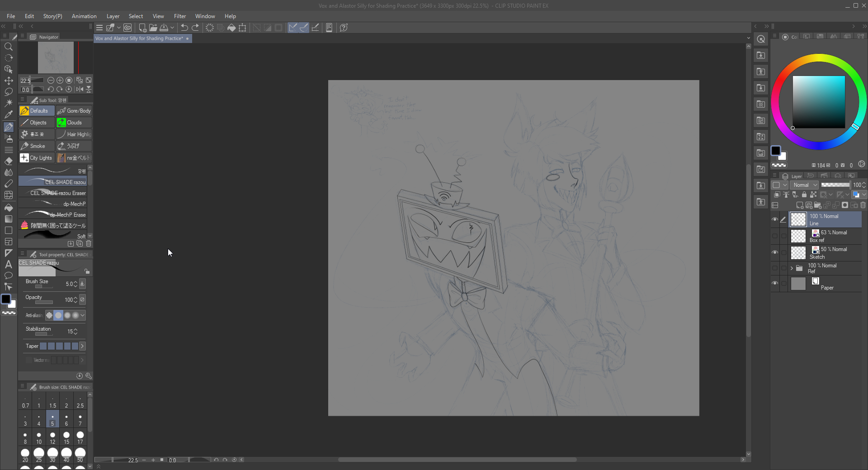Show the Box ref layer
This screenshot has height=470, width=868.
pyautogui.click(x=775, y=236)
